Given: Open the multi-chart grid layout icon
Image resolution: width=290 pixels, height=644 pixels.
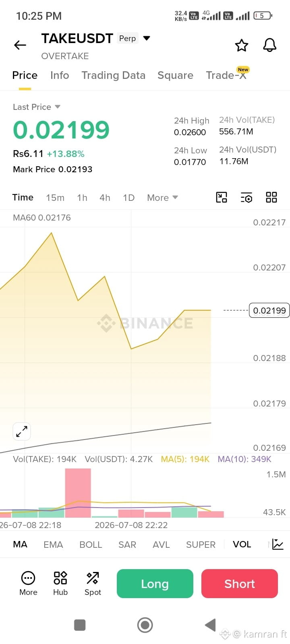Looking at the screenshot, I should pyautogui.click(x=271, y=197).
